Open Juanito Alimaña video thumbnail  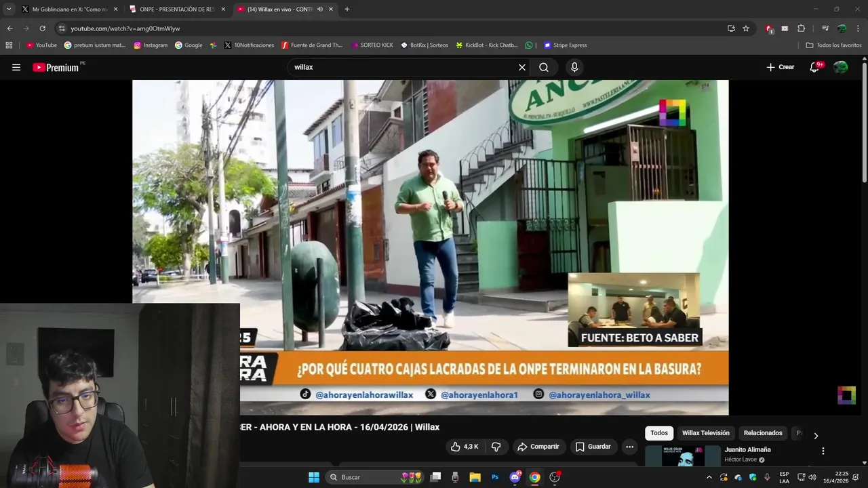click(683, 456)
